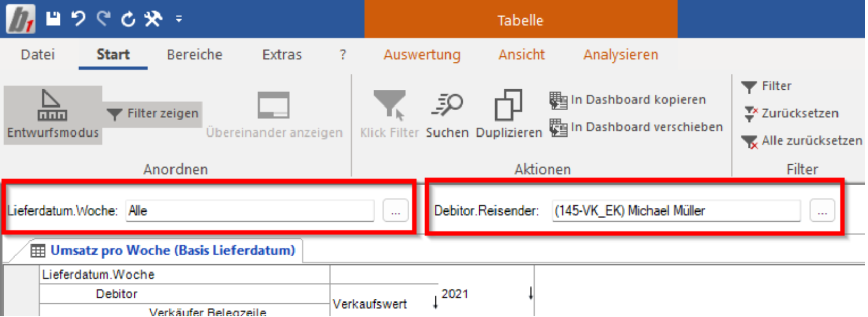The image size is (868, 317).
Task: Open the Suchen search tool
Action: tap(447, 115)
